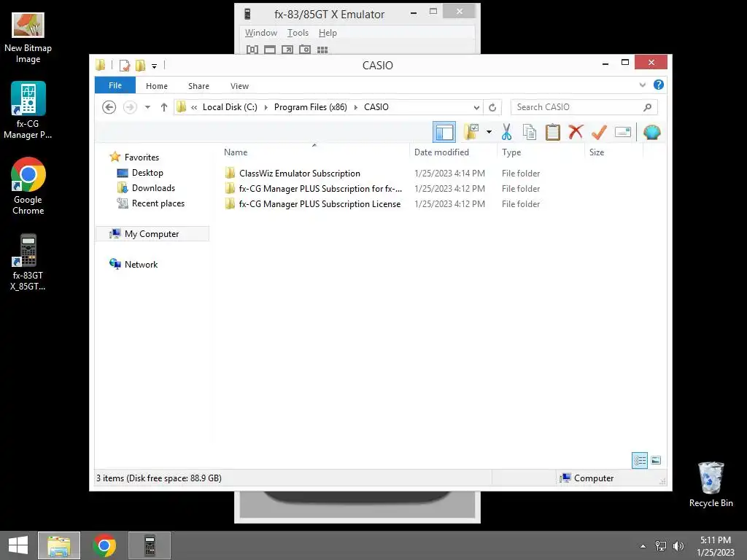Expand arrow after Program Files (x86) breadcrumb

click(x=356, y=107)
